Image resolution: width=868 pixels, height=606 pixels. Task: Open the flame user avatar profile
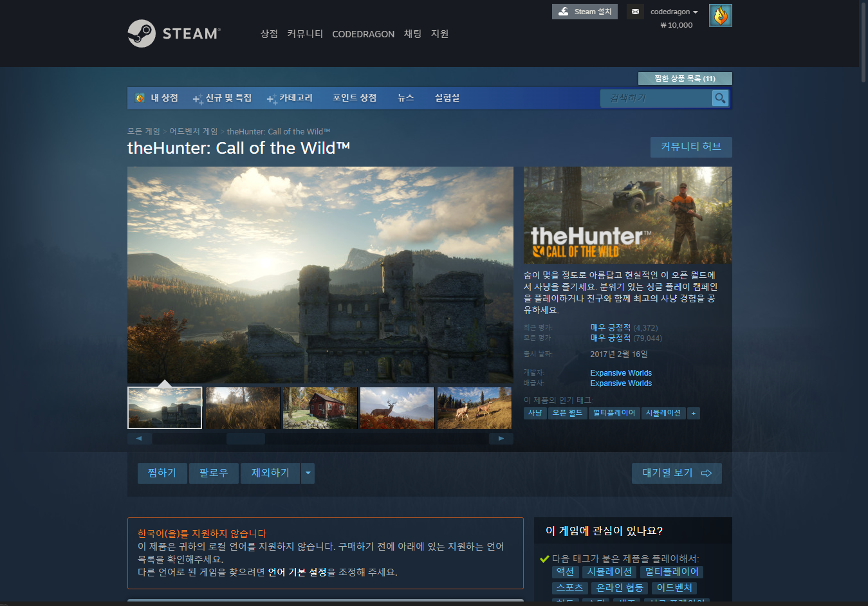tap(720, 15)
